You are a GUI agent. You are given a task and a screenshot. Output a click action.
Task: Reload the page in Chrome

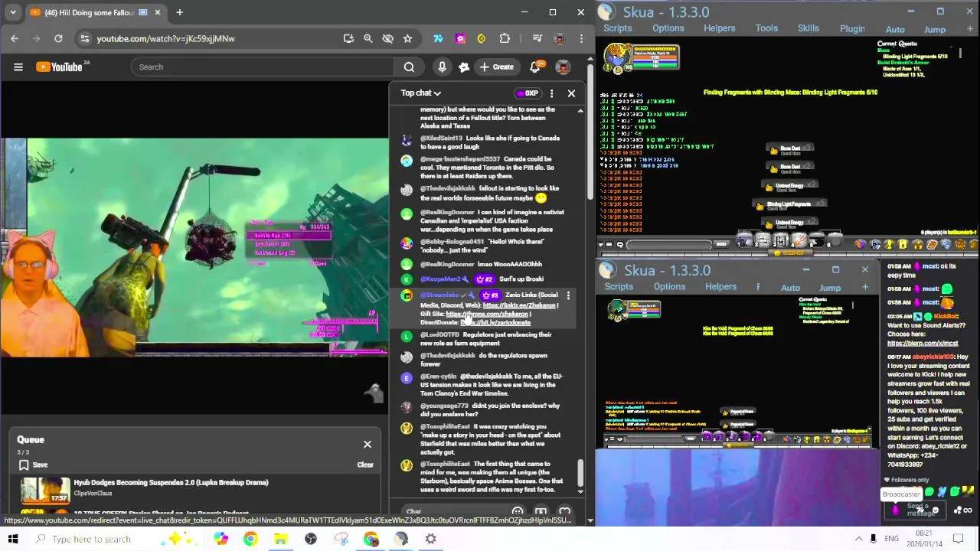58,38
